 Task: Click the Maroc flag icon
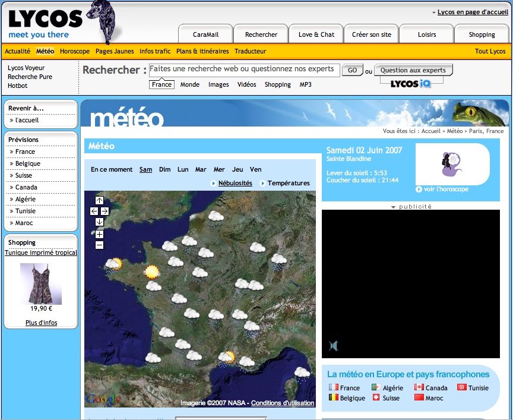click(x=419, y=397)
